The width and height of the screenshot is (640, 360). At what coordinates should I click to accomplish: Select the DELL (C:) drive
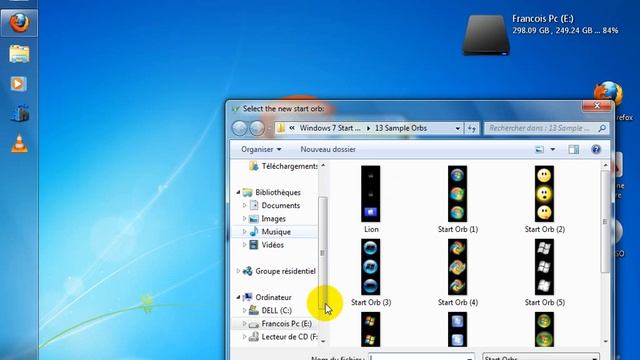click(276, 311)
